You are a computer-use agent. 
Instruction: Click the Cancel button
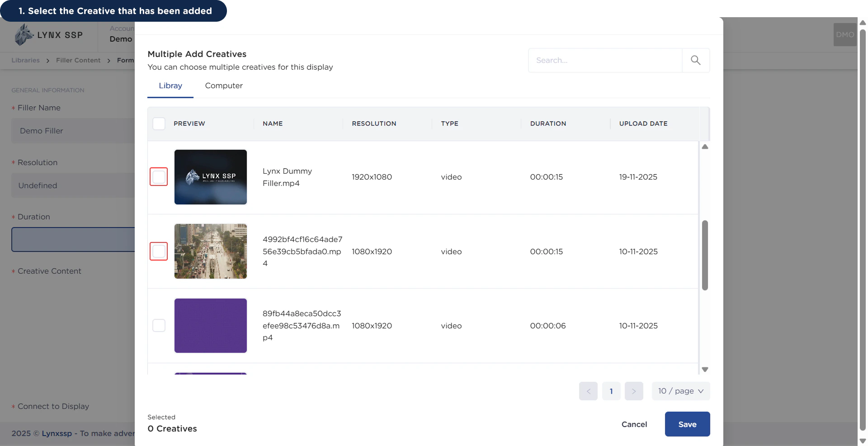[x=634, y=424]
